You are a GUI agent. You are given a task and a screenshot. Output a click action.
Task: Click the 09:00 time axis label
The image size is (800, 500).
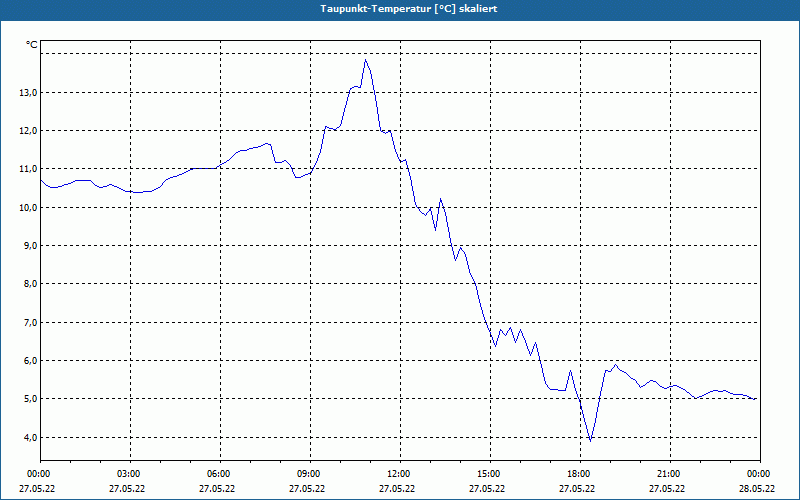(310, 474)
